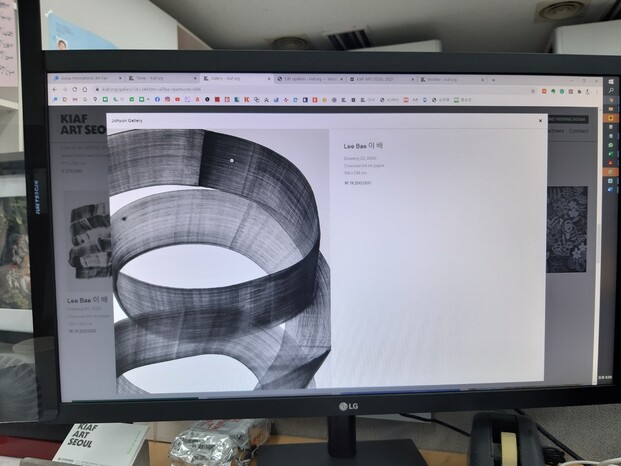Open the dark floral artwork thumbnail behind popup
Image resolution: width=621 pixels, height=466 pixels.
[x=567, y=230]
